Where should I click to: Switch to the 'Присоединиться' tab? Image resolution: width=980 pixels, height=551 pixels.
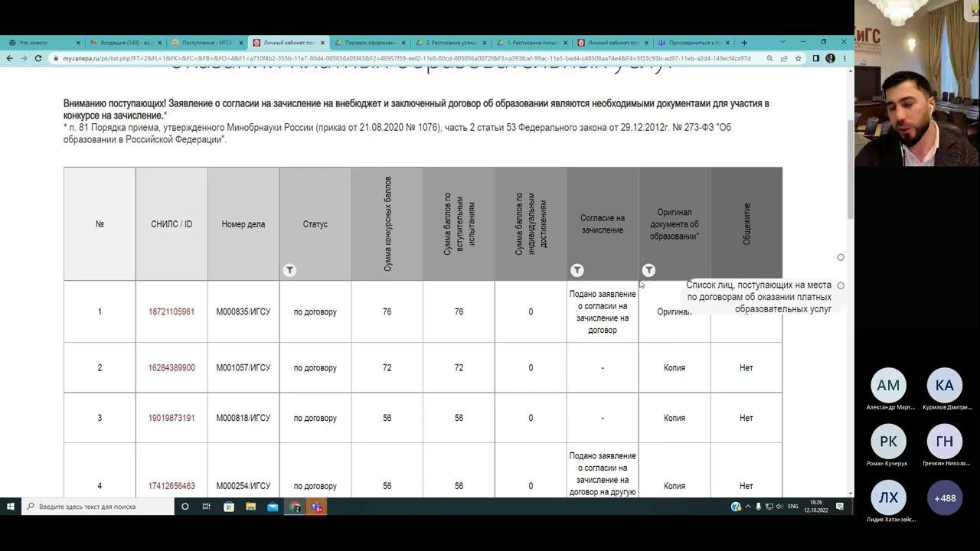(x=692, y=43)
